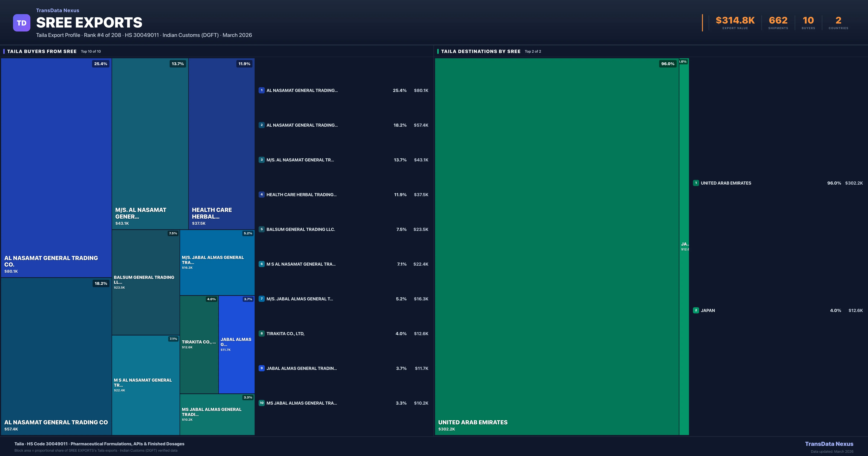
Task: Click the Taila Buyers From Sree header
Action: point(42,51)
